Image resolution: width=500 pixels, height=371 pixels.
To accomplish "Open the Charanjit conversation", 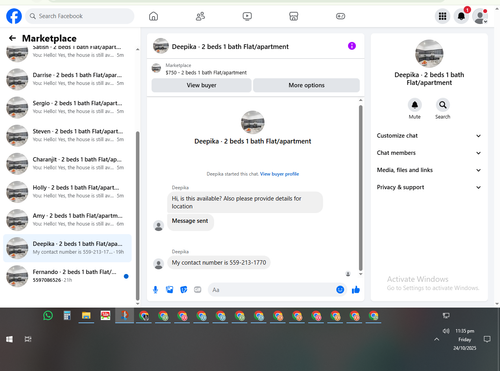I will pos(68,163).
